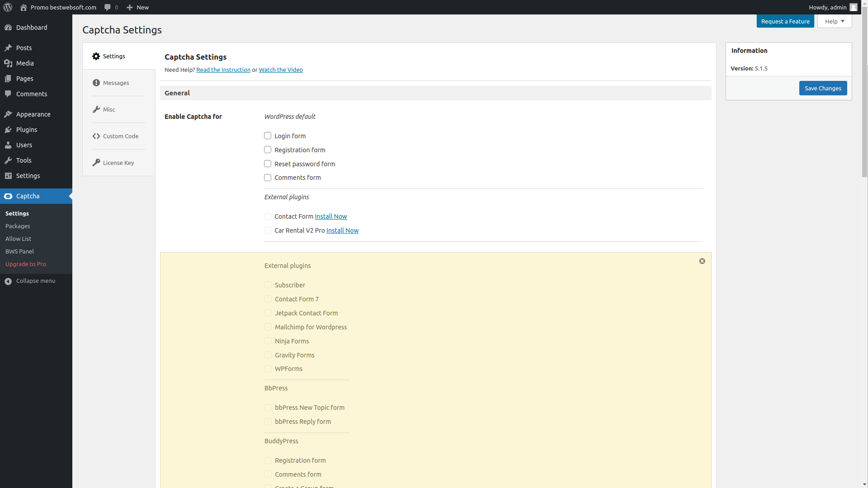Click the Collapse menu arrow icon
The width and height of the screenshot is (868, 488).
(8, 281)
